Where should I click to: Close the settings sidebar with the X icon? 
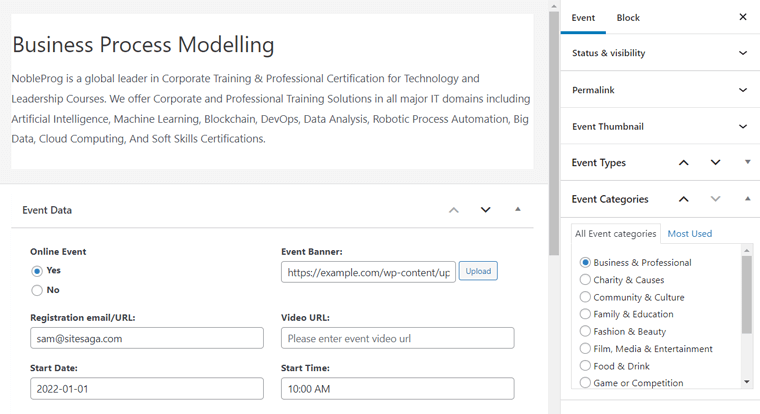click(743, 17)
